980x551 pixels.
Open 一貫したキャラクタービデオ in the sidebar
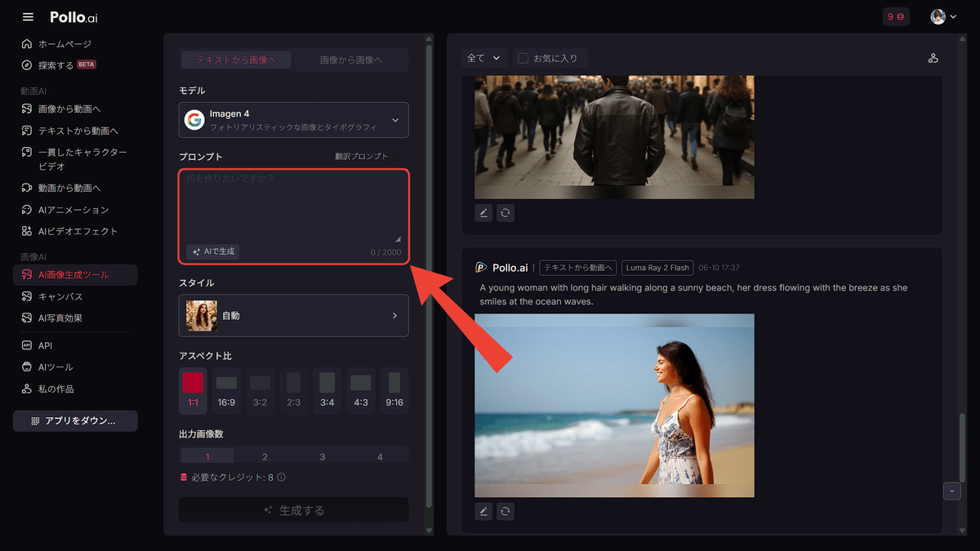[76, 159]
